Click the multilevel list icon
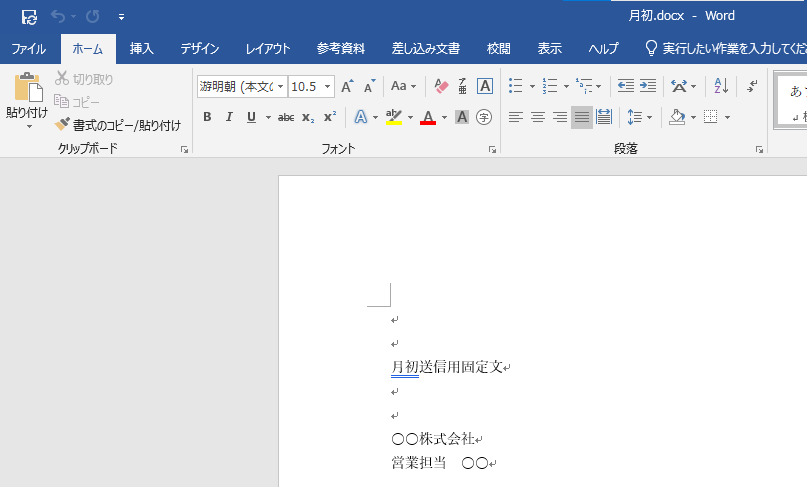807x487 pixels. point(584,86)
